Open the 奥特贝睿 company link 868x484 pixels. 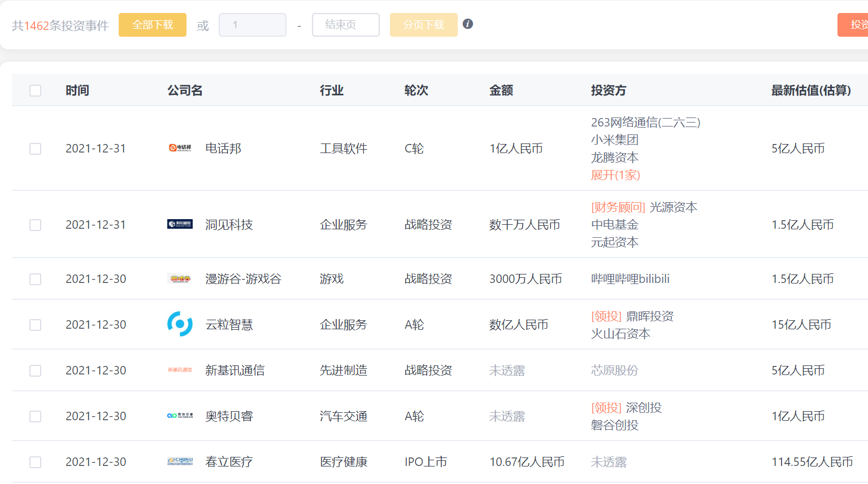coord(229,416)
